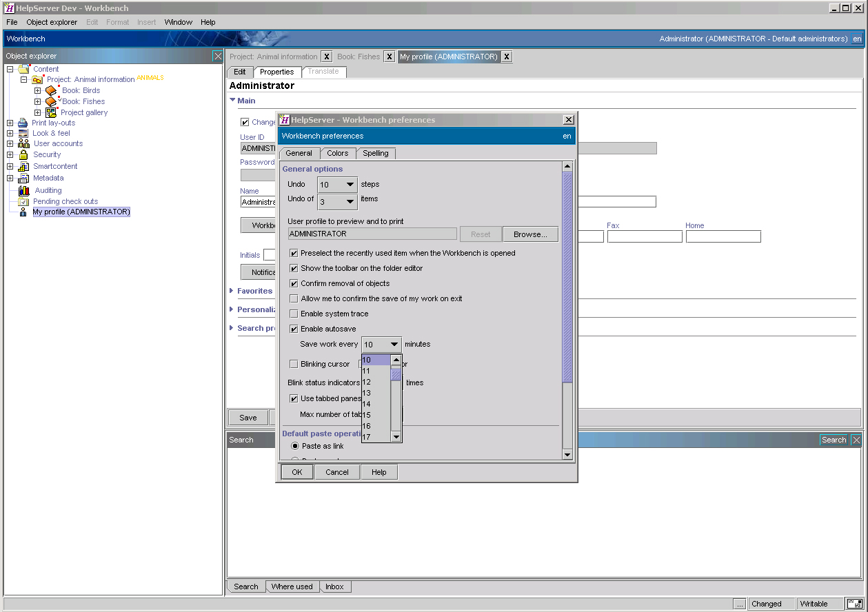
Task: Cancel the Workbench preferences dialog
Action: tap(337, 472)
